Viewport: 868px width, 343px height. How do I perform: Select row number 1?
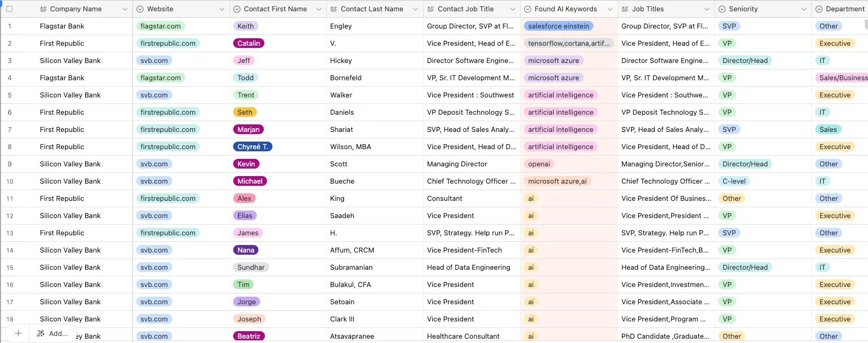point(10,26)
